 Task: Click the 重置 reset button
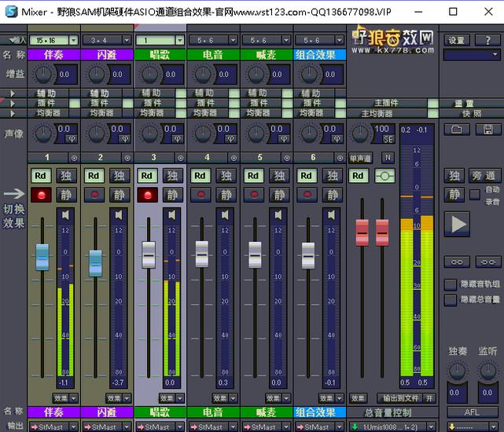click(472, 104)
